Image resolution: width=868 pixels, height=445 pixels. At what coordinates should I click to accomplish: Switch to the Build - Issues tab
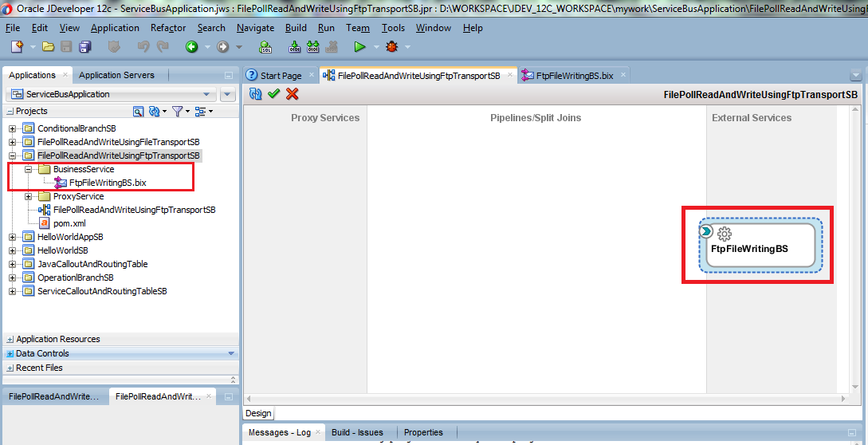point(357,432)
